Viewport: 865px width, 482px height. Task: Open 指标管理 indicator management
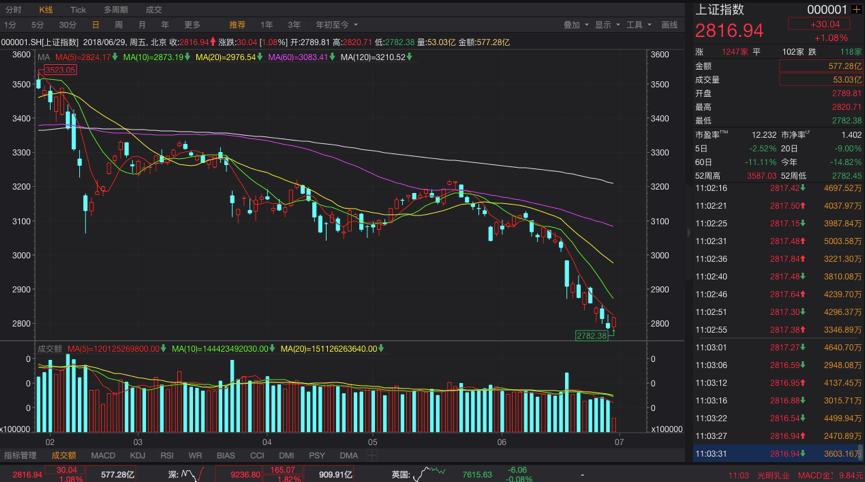(20, 456)
